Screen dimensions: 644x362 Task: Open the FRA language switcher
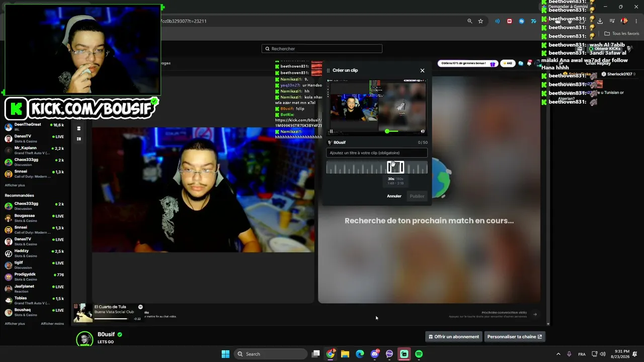click(582, 354)
